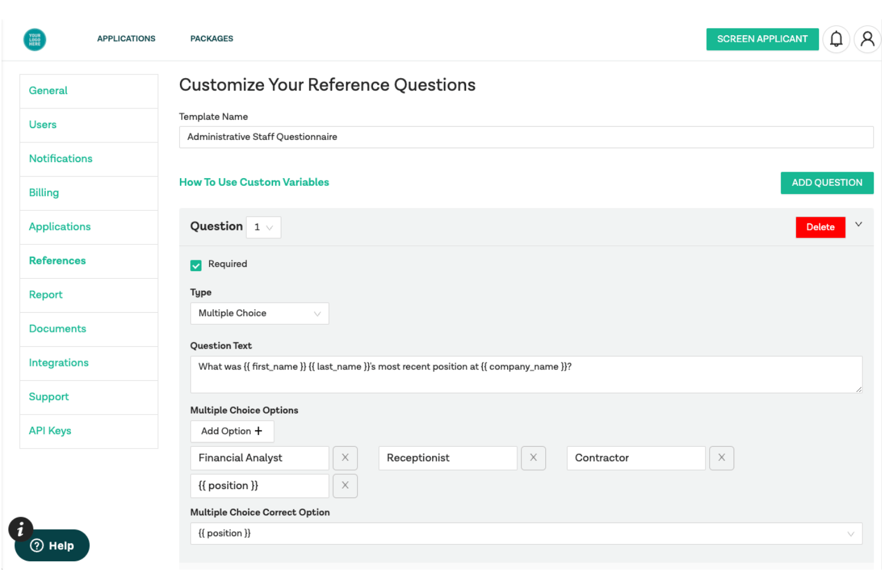Viewport: 882px width, 588px height.
Task: Click the company logo icon
Action: (x=35, y=39)
